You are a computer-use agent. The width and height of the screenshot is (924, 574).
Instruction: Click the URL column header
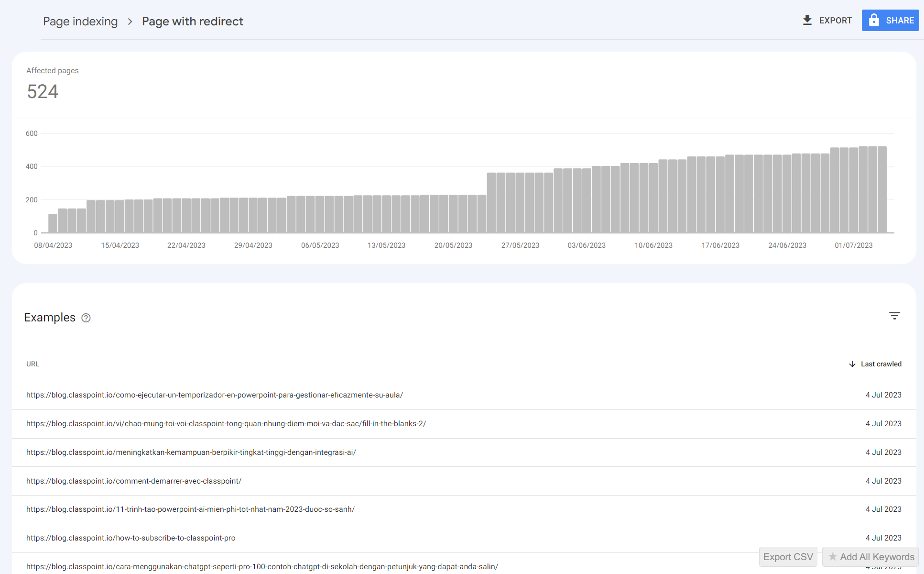(33, 364)
